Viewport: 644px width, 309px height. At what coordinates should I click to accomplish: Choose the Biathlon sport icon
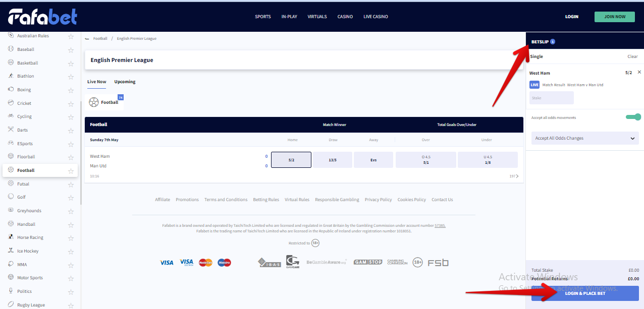(x=11, y=76)
